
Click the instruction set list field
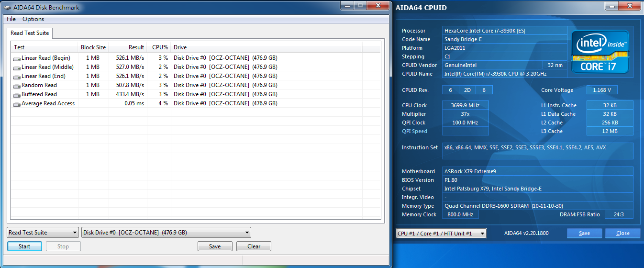point(538,151)
